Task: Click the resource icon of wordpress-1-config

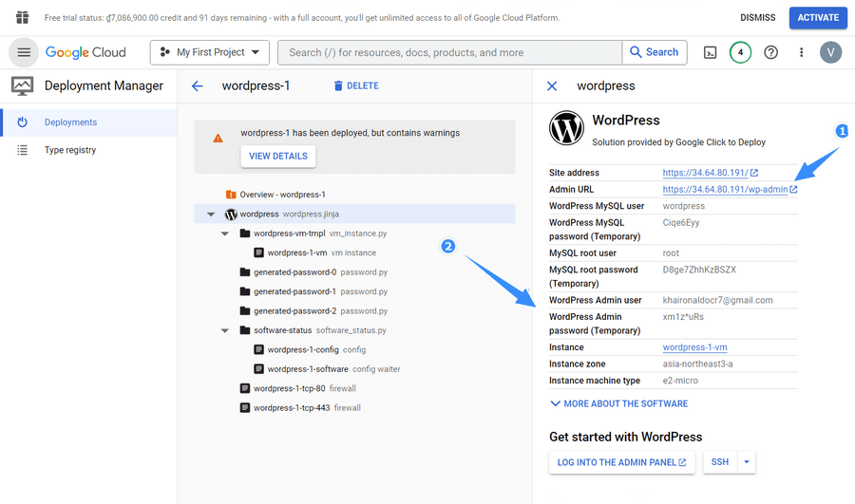Action: click(x=259, y=349)
